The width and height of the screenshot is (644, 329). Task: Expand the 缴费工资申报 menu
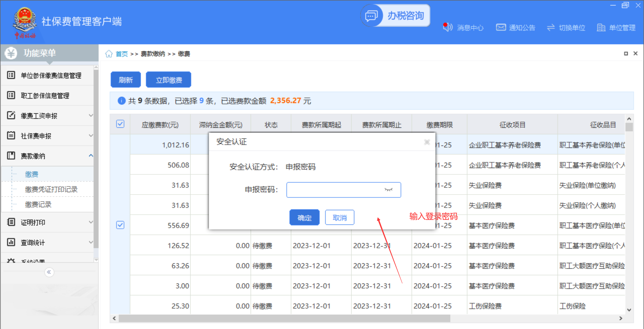pyautogui.click(x=91, y=115)
